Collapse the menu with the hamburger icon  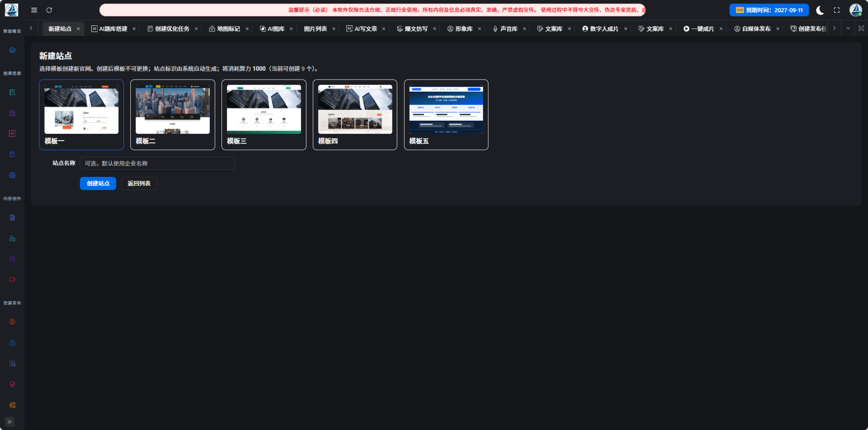(34, 10)
